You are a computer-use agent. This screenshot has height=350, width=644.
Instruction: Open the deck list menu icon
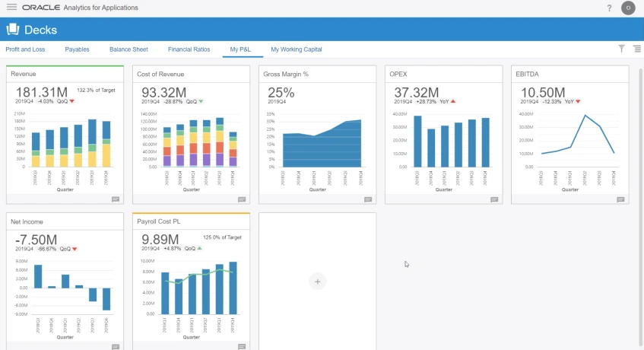click(637, 49)
